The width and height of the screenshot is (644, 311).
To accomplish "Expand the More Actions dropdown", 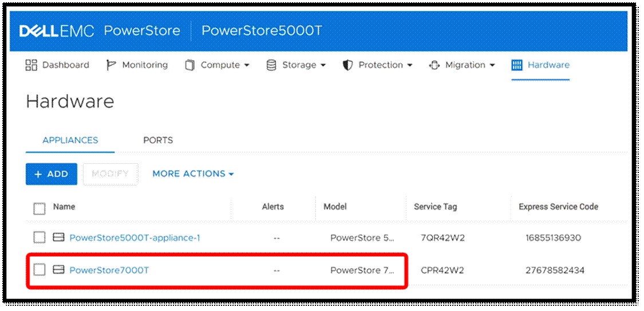I will pyautogui.click(x=193, y=174).
